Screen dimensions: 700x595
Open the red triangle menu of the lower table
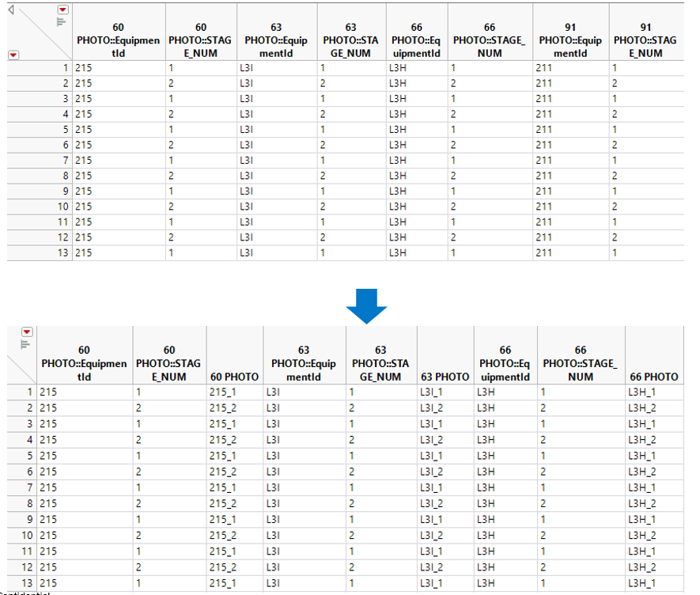(27, 332)
